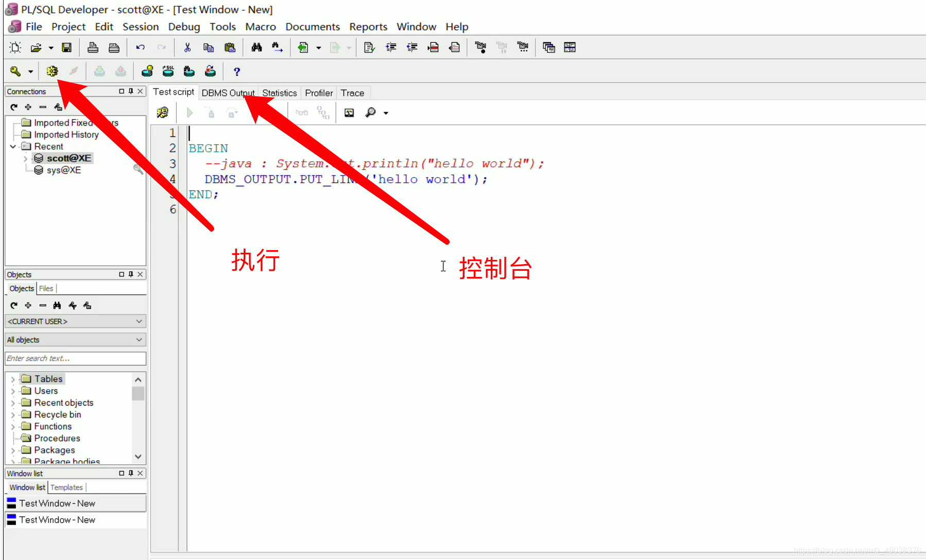
Task: Open dropdown arrow next to test magnifier icon
Action: pos(386,113)
